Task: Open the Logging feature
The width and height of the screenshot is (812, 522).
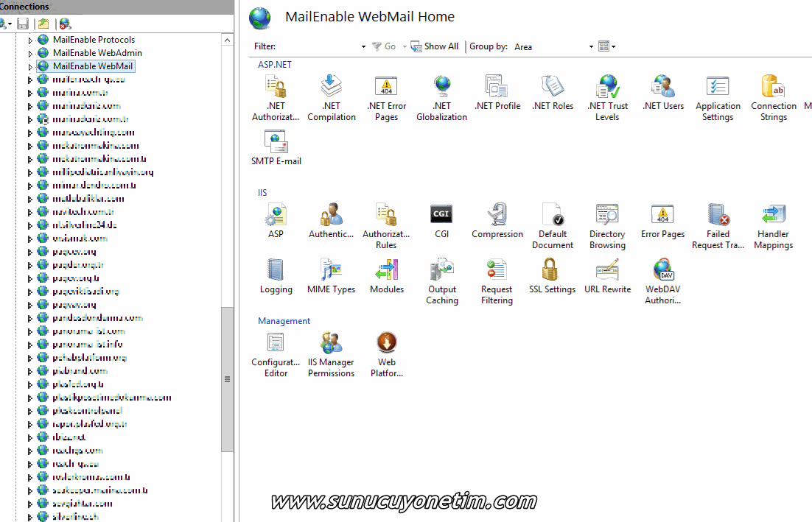Action: click(x=276, y=276)
